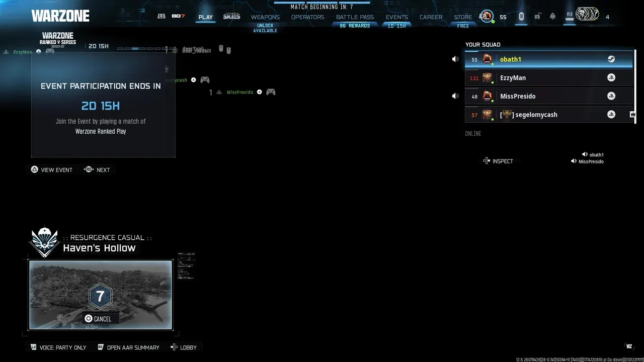Click View Event button
Viewport: 644px width, 362px height.
[x=52, y=170]
